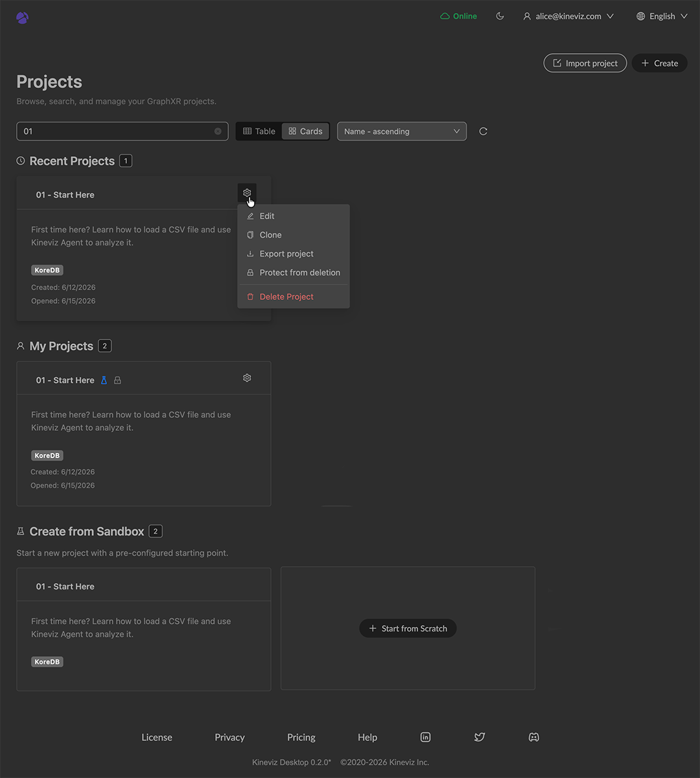Screen dimensions: 700x778
Task: Click KoreDB tag on My Projects card
Action: click(x=47, y=455)
